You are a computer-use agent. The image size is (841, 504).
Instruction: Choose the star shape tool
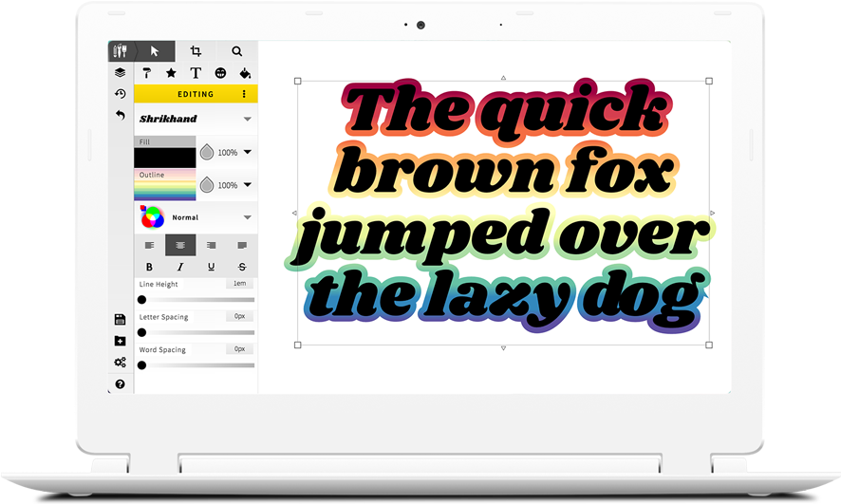click(x=171, y=72)
